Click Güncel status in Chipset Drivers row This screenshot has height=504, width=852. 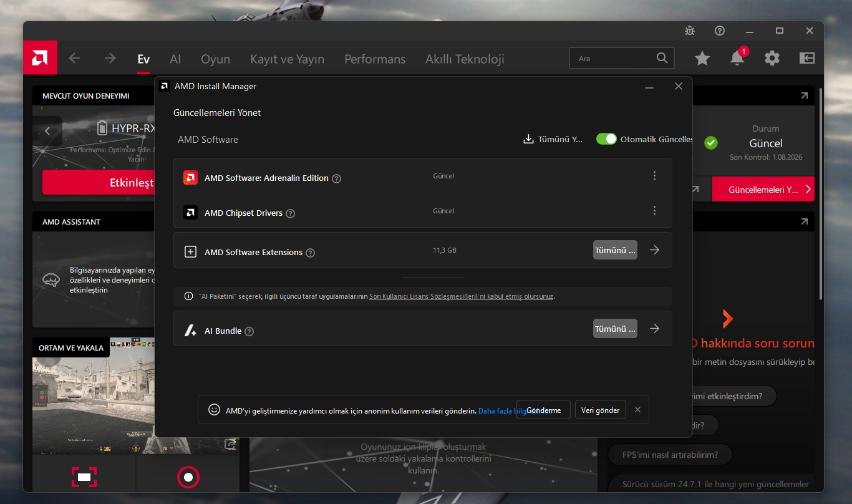443,211
